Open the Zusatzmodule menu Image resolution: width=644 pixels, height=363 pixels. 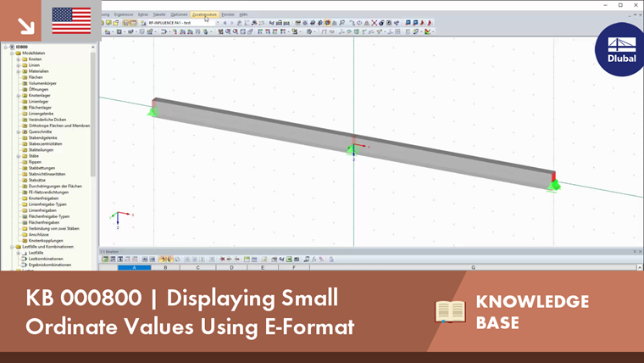[x=204, y=14]
